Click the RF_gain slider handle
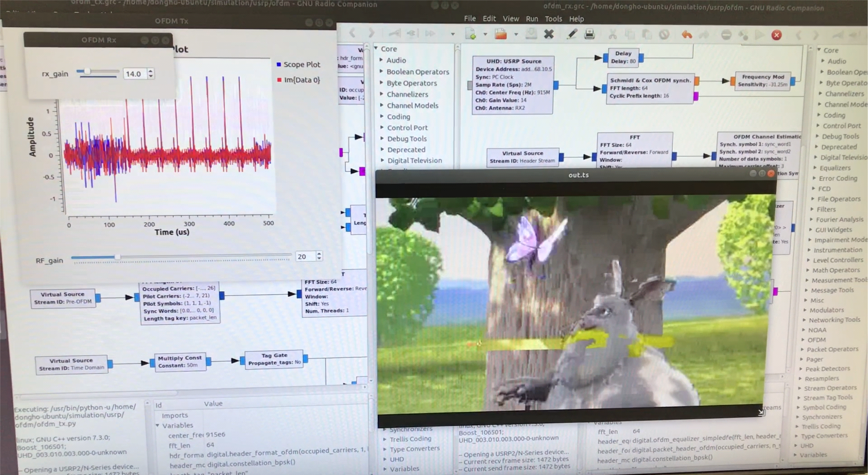This screenshot has width=868, height=475. [117, 257]
